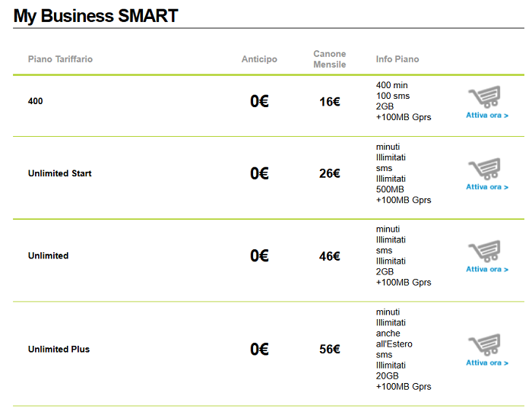Screen dimensions: 532x418
Task: Click the cart icon for Unlimited Plus
Action: click(x=485, y=345)
